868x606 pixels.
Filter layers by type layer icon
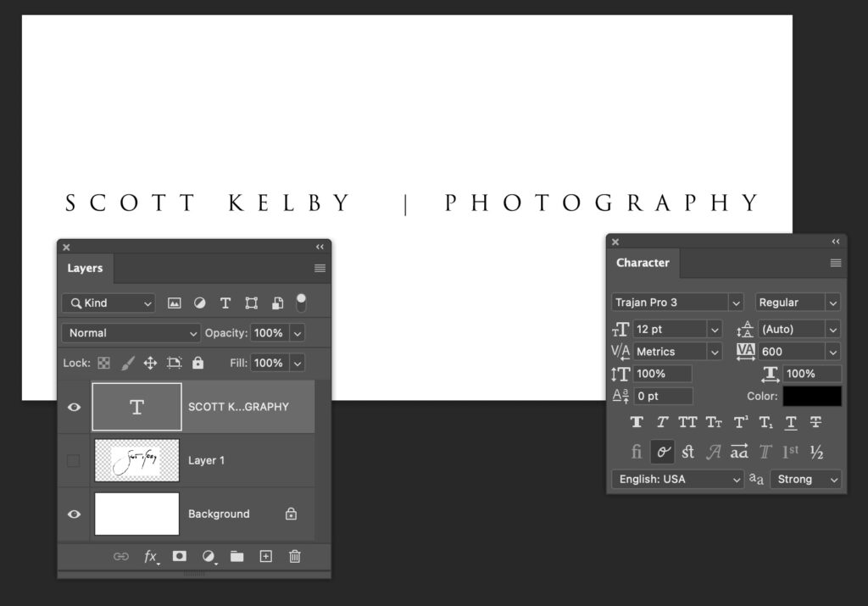225,303
